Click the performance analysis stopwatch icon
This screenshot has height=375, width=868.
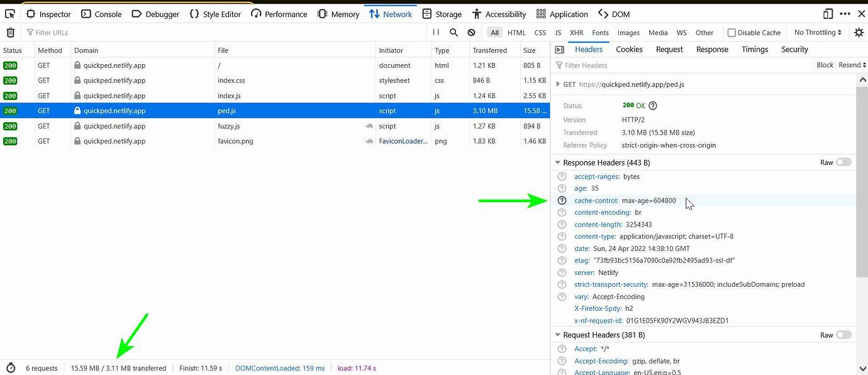pos(11,368)
